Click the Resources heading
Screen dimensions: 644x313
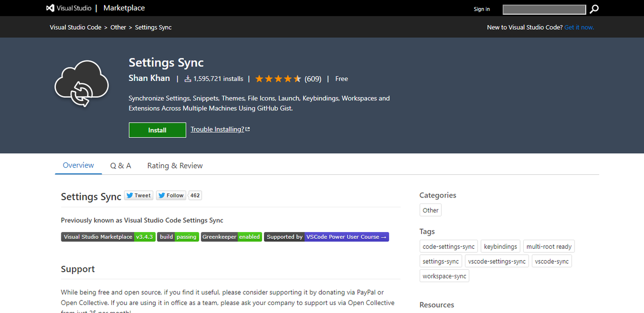[x=437, y=305]
